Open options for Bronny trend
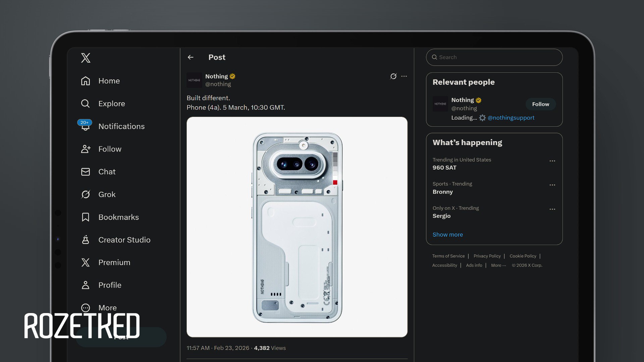The height and width of the screenshot is (362, 644). [552, 185]
